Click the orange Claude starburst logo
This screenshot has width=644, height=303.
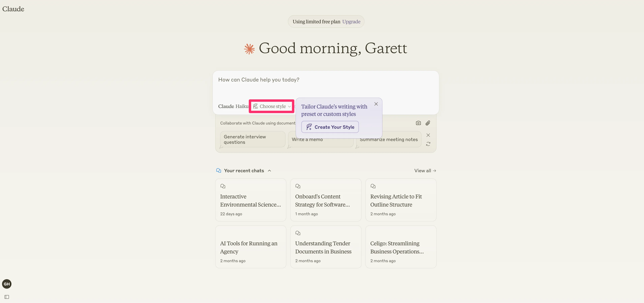tap(249, 49)
